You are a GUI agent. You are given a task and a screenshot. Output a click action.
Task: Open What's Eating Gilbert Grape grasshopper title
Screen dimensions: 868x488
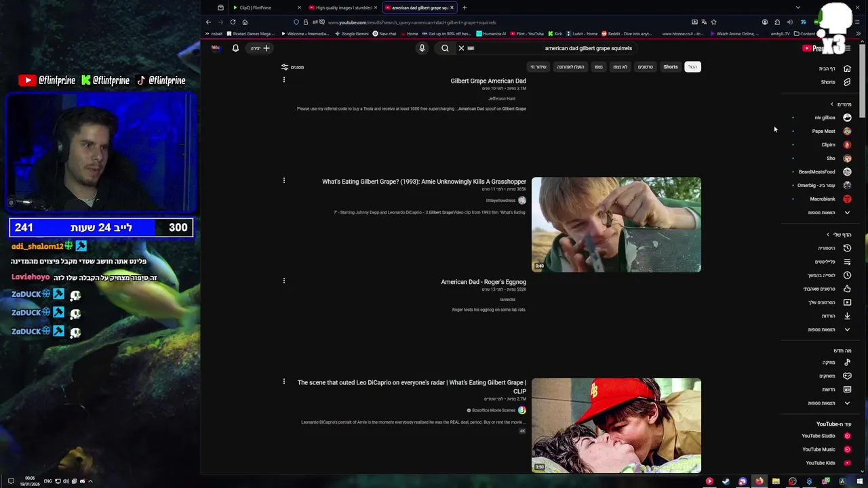click(x=424, y=182)
